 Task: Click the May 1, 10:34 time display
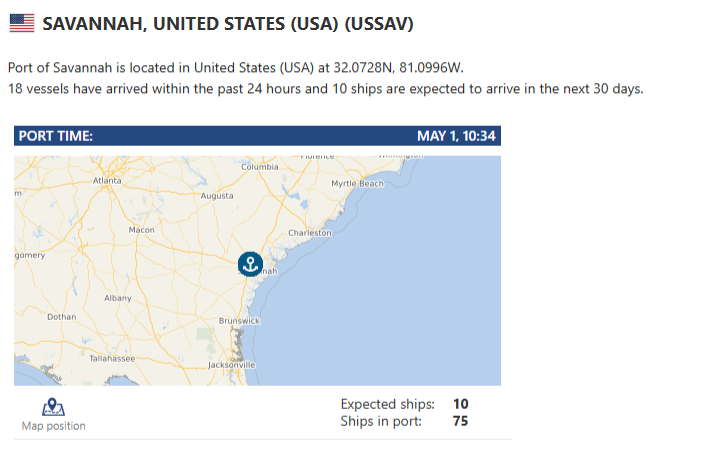[456, 136]
